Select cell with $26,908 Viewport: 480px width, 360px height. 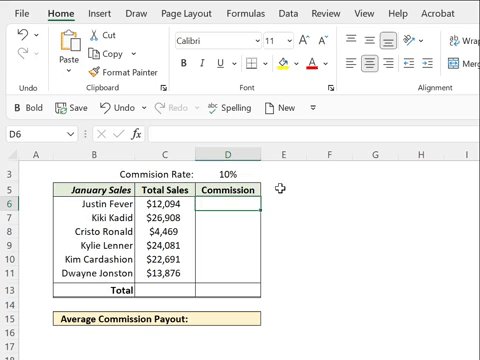click(x=165, y=218)
